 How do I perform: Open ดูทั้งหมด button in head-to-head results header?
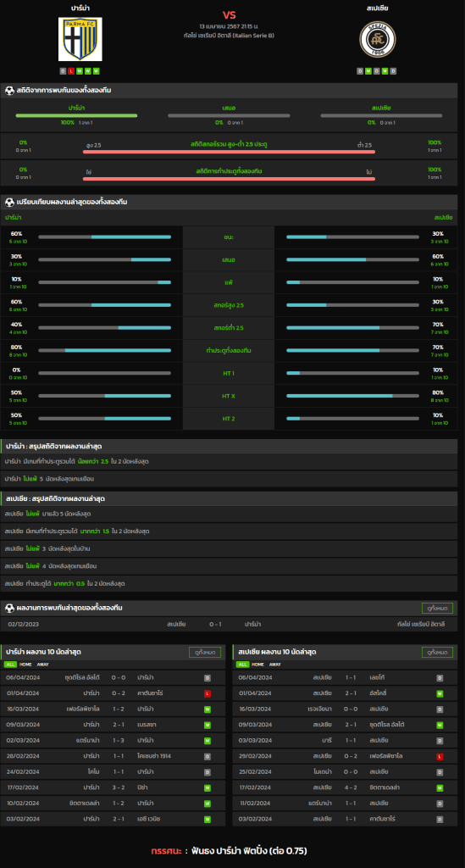click(x=437, y=608)
